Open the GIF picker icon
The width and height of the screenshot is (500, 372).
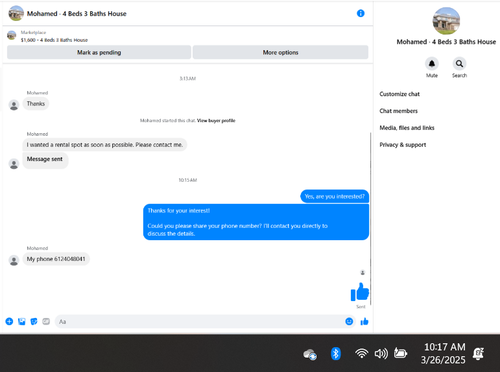coord(46,321)
